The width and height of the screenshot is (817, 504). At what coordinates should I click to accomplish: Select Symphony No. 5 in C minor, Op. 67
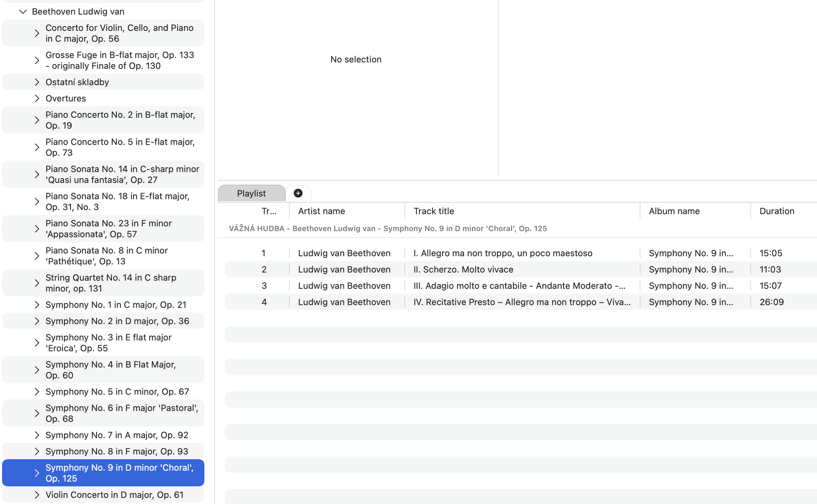[117, 392]
